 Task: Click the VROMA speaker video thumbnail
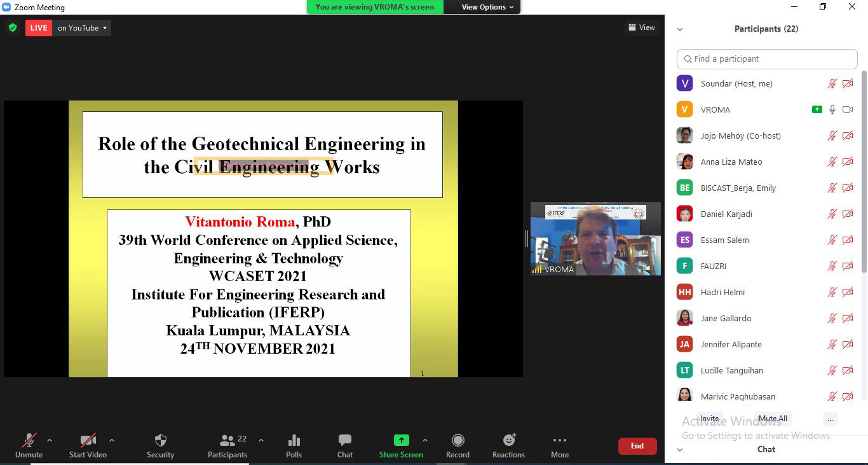coord(595,239)
